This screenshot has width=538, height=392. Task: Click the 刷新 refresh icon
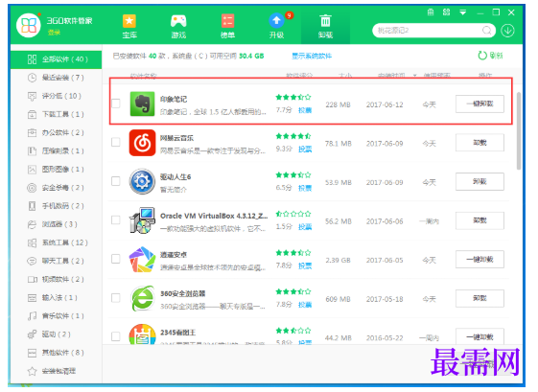(482, 56)
